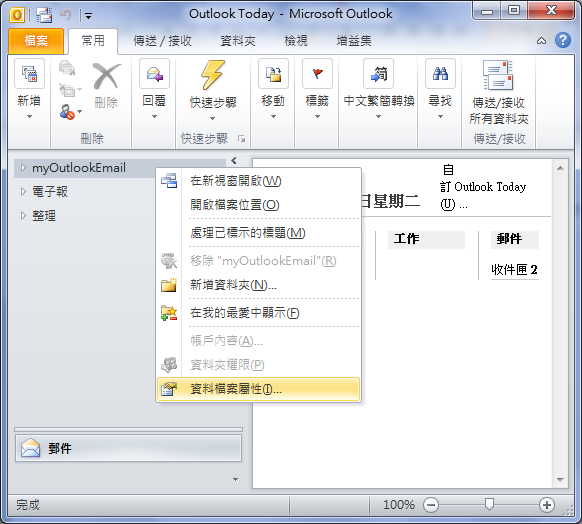Select the 整理 folder in the tree
Image resolution: width=582 pixels, height=524 pixels.
[44, 216]
